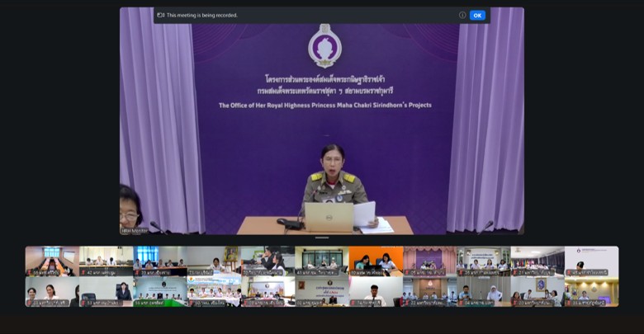Click muted mic icon on thumbnail 21
644x334 pixels.
[x=515, y=272]
